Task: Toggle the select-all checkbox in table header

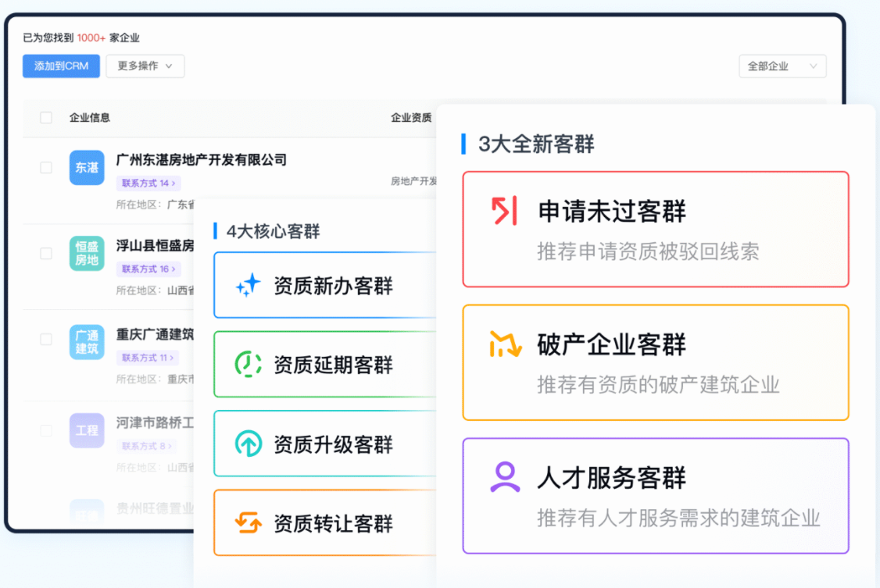Action: pos(46,118)
